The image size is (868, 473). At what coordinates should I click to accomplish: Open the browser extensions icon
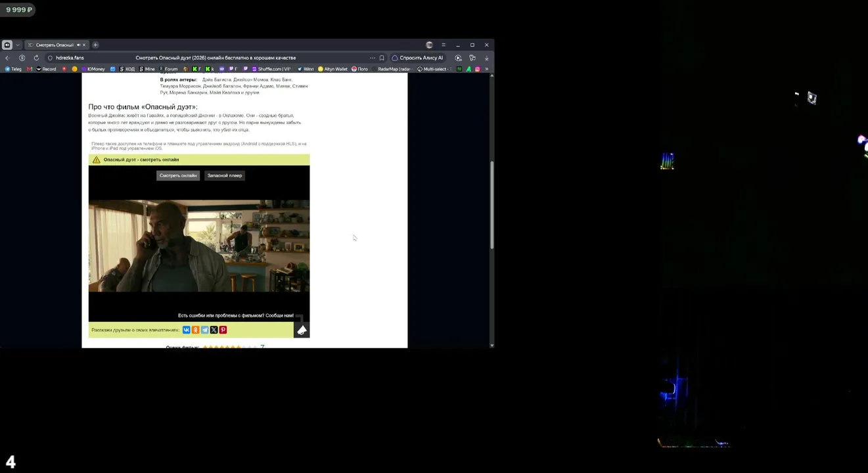pyautogui.click(x=472, y=58)
